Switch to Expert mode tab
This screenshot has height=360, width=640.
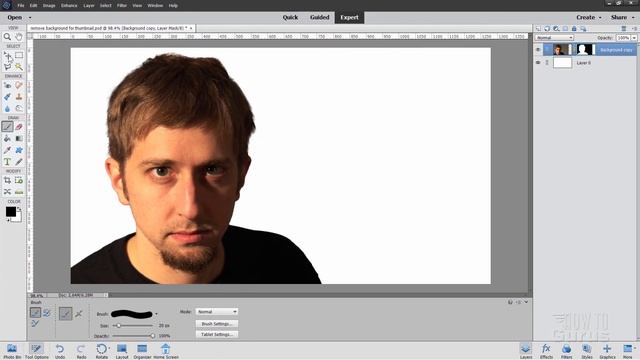[x=349, y=17]
